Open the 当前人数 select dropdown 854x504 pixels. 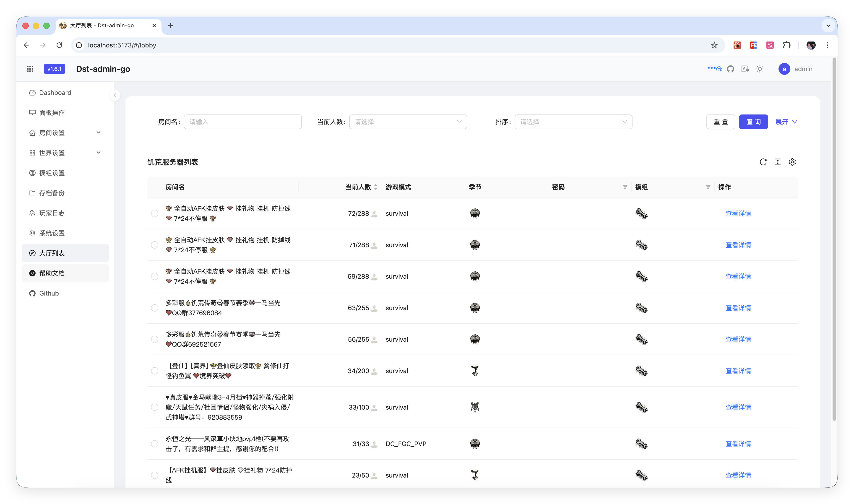pyautogui.click(x=408, y=122)
